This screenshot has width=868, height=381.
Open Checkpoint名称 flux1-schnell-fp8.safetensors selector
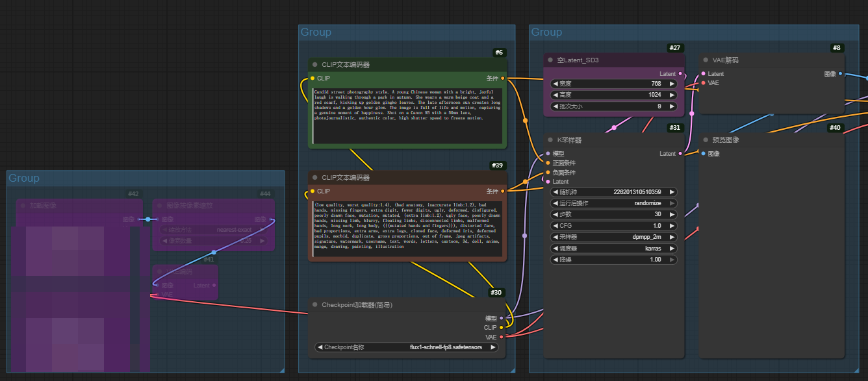tap(407, 347)
